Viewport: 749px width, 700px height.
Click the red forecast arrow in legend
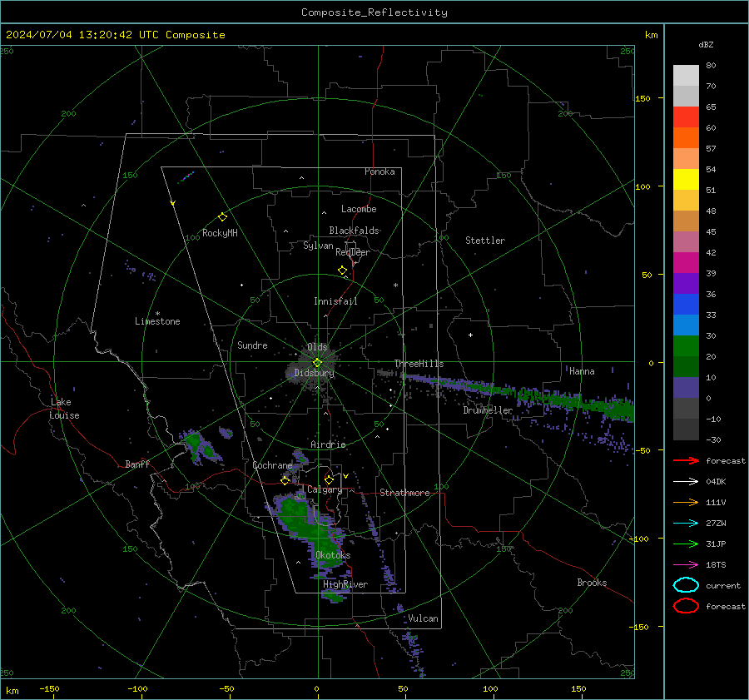(x=686, y=460)
